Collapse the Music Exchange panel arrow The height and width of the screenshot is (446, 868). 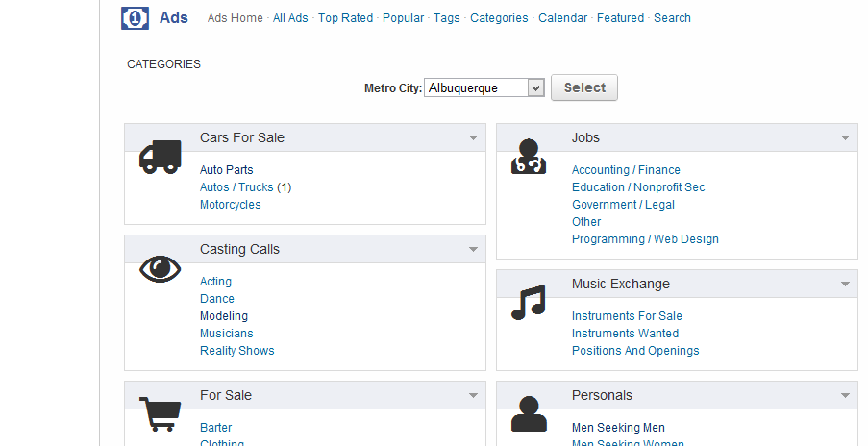[x=845, y=285]
